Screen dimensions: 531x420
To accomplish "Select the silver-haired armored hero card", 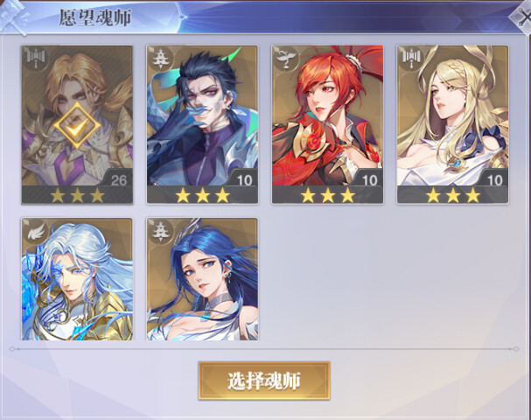I will 77,279.
